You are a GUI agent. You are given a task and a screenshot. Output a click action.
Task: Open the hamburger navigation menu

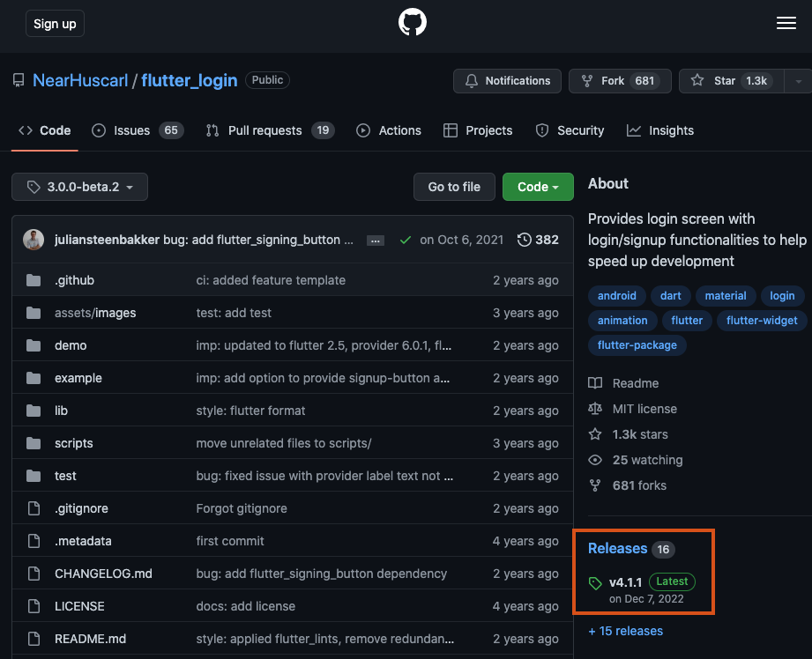(x=786, y=23)
